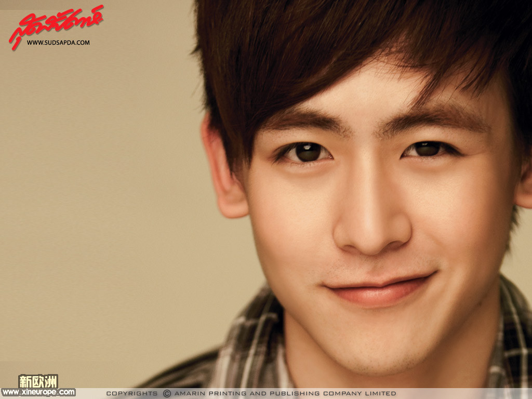
Task: Click the AMARIN PRINTING text
Action: (x=213, y=394)
